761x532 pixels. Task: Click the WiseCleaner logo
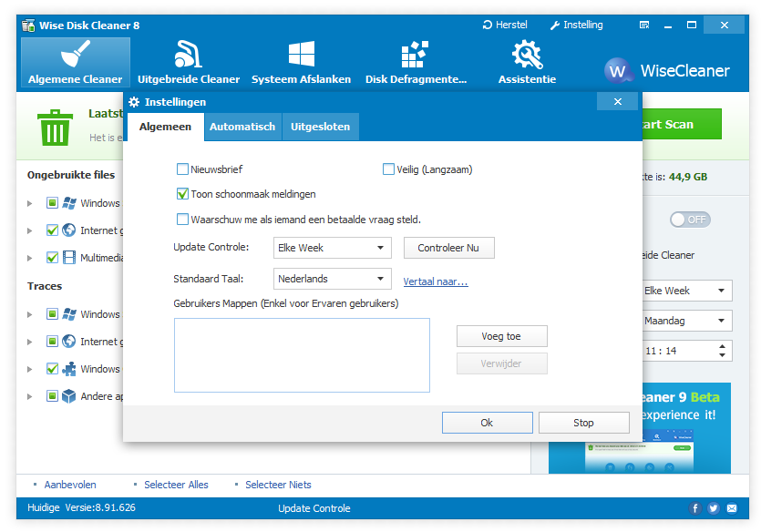point(667,71)
